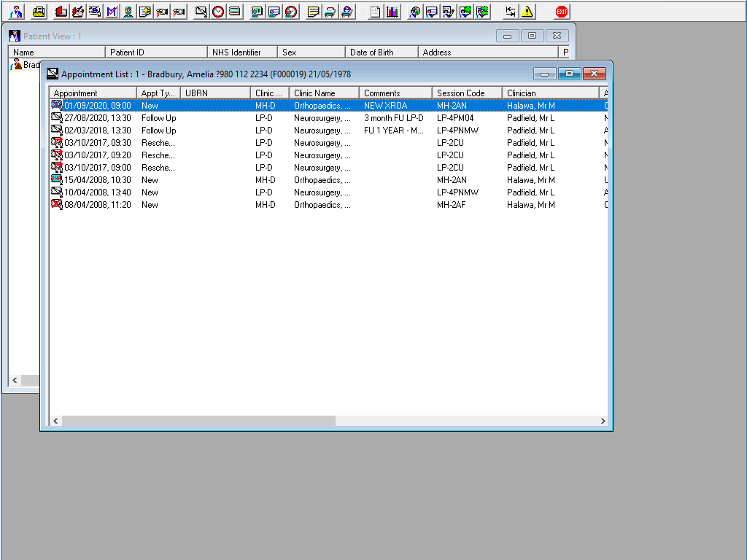Open the yellow notepad toolbar icon
The image size is (747, 560).
(x=314, y=12)
